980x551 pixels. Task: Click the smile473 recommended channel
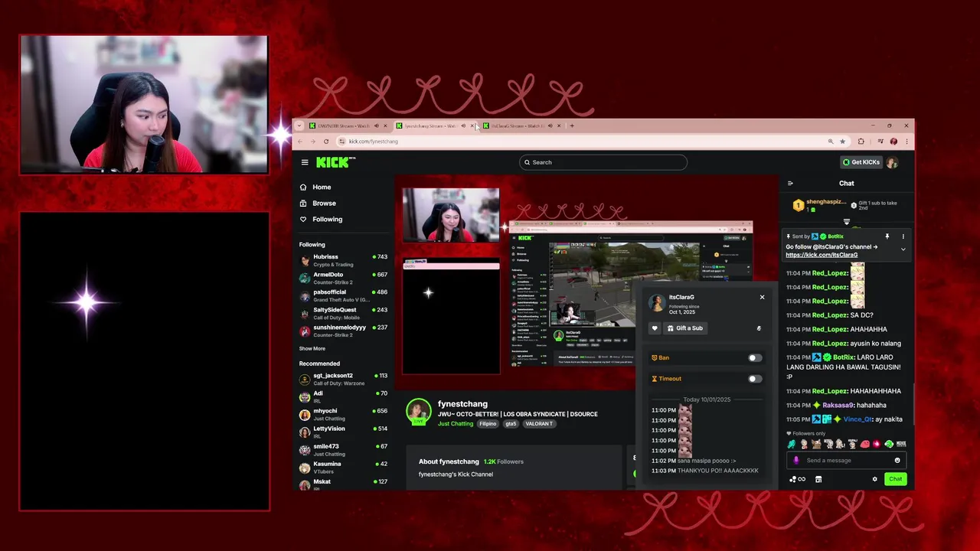click(x=343, y=449)
